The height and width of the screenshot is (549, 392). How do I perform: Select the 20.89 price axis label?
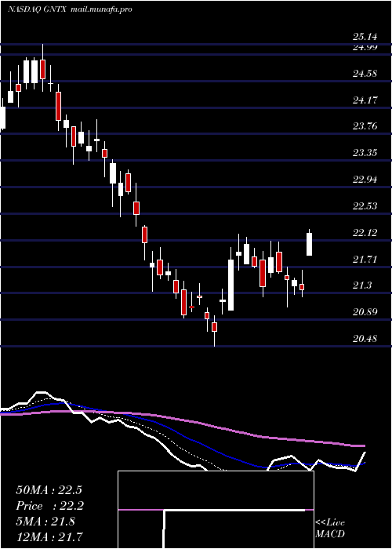[365, 312]
